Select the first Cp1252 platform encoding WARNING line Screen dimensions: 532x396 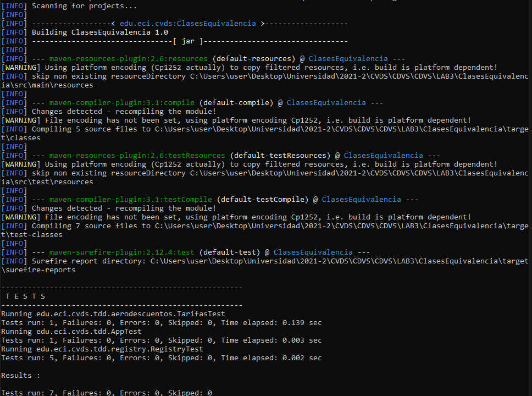220,67
